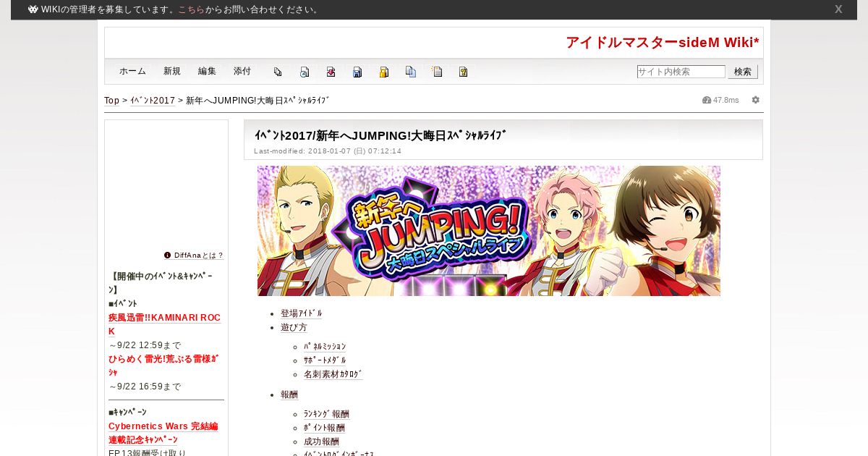
Task: Jump to ｻﾎﾟｰﾄﾒﾀﾞﾙ section
Action: click(325, 360)
